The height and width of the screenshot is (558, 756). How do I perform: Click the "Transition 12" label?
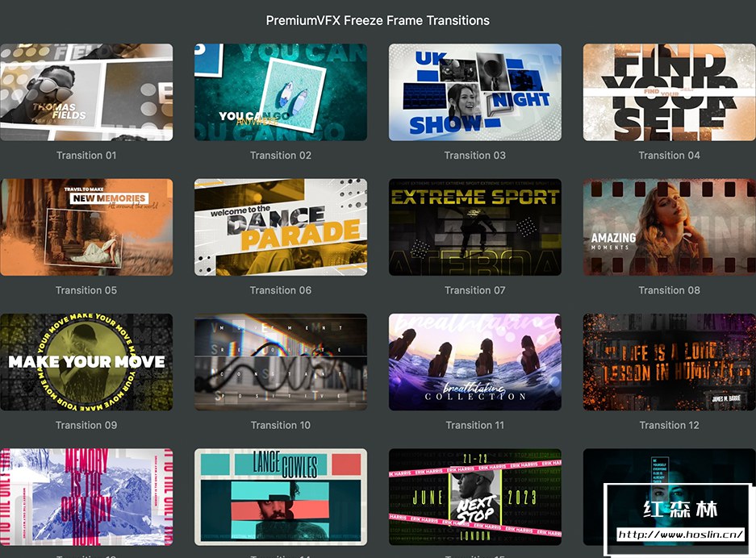pos(669,425)
